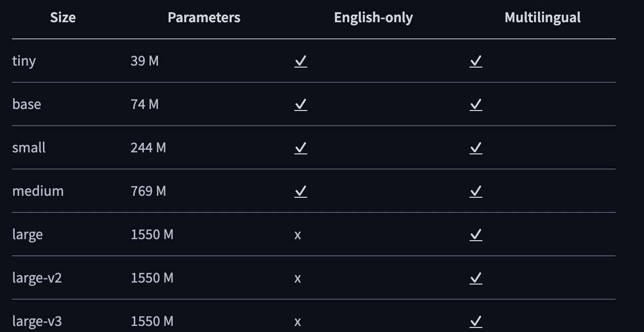Open the large-v2 Multilingual checkmark link
The width and height of the screenshot is (644, 332).
point(476,278)
